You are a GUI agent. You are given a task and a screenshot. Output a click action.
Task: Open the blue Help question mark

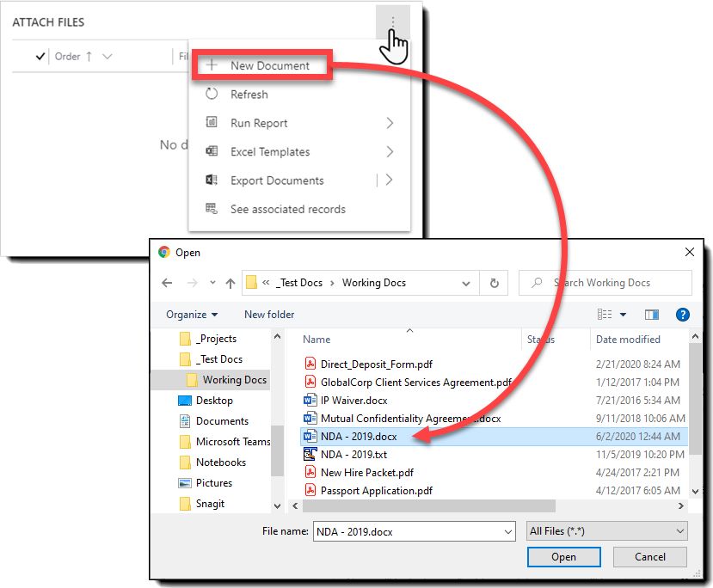pos(683,315)
